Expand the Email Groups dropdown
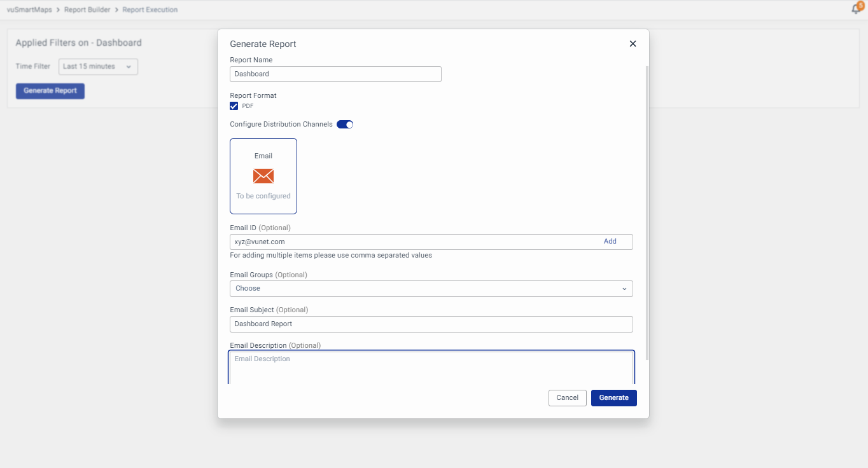Viewport: 868px width, 468px height. [x=431, y=289]
